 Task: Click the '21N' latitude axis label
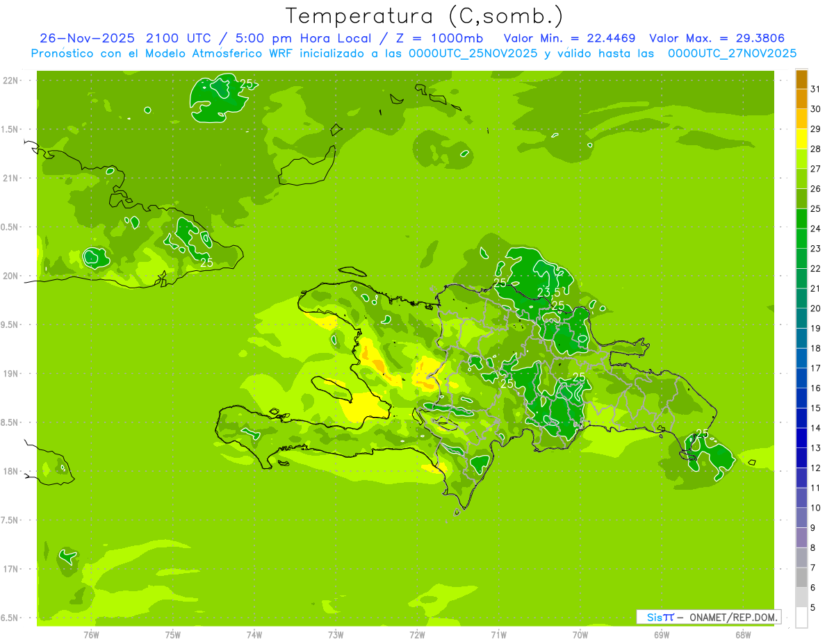[x=11, y=178]
